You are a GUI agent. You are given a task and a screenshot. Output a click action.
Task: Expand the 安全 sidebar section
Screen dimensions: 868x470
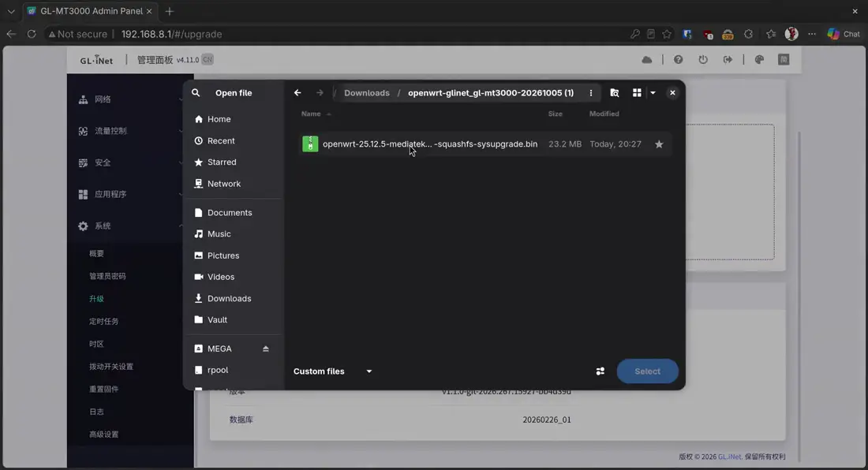130,163
